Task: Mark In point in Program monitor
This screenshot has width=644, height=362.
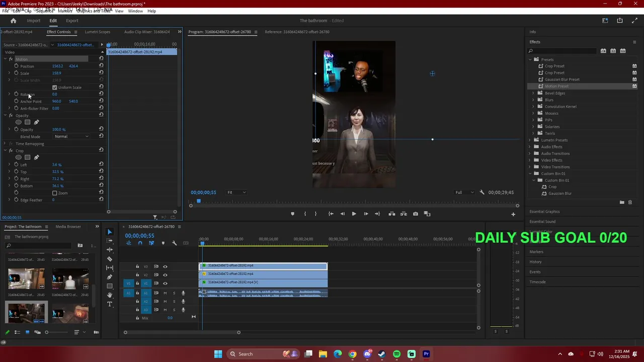Action: pos(305,214)
